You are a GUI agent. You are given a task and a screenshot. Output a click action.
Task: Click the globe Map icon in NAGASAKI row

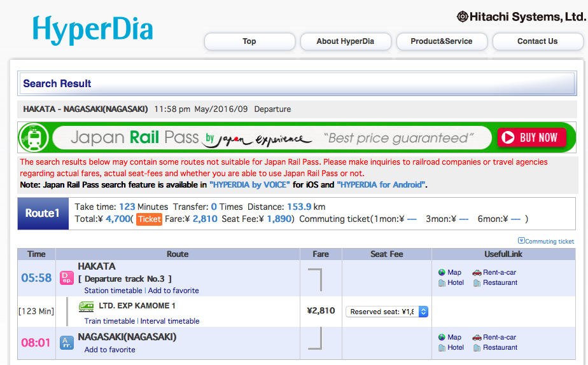(442, 337)
